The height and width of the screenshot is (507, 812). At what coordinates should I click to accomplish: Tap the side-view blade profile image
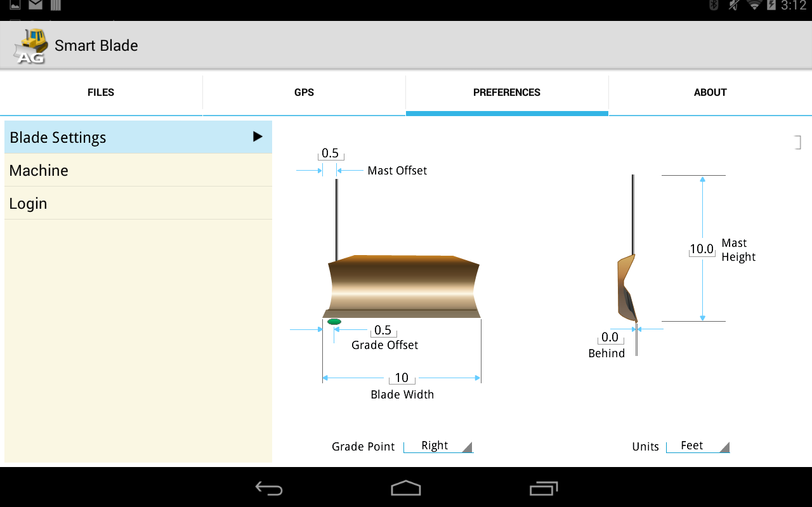(x=627, y=287)
